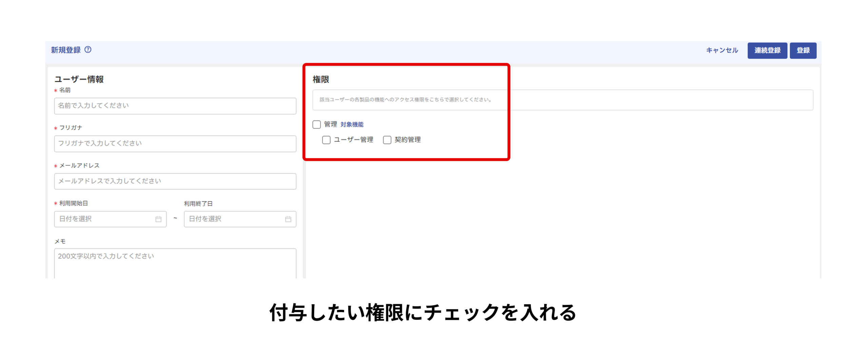Click calendar icon in 利用終了日 field
The image size is (868, 347).
288,219
